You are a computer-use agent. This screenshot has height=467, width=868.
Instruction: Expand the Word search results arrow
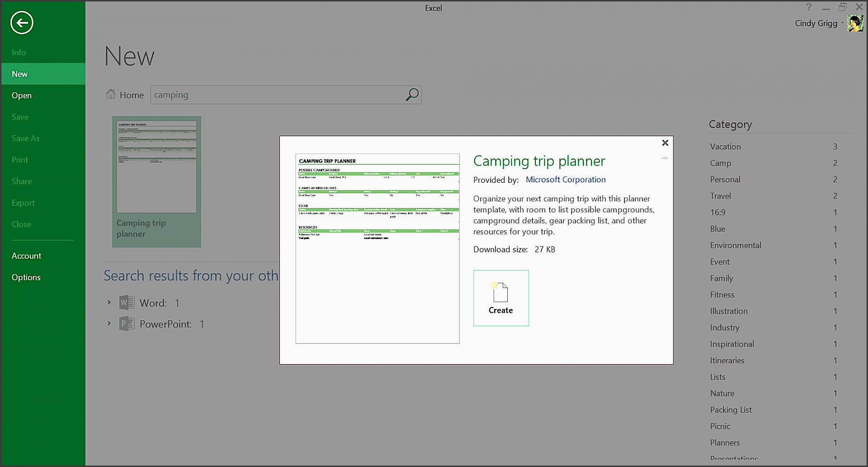coord(109,302)
